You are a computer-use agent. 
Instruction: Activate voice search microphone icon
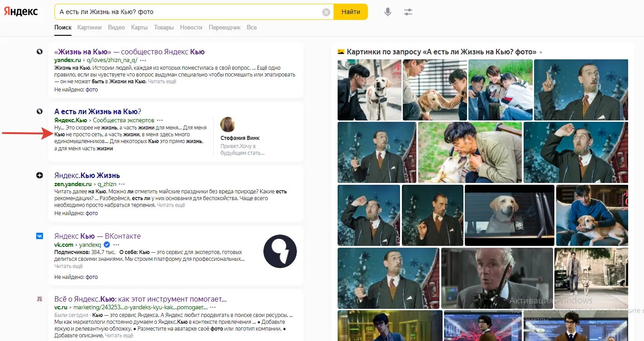[x=388, y=12]
